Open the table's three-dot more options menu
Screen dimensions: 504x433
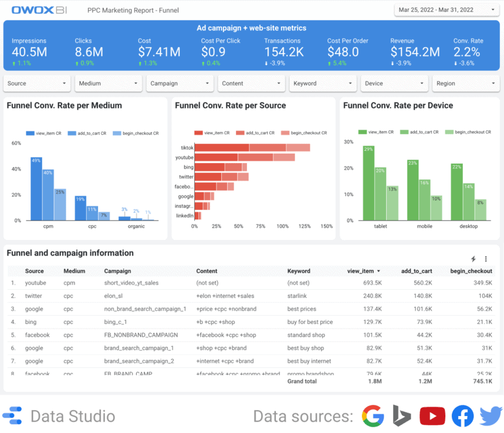click(486, 259)
